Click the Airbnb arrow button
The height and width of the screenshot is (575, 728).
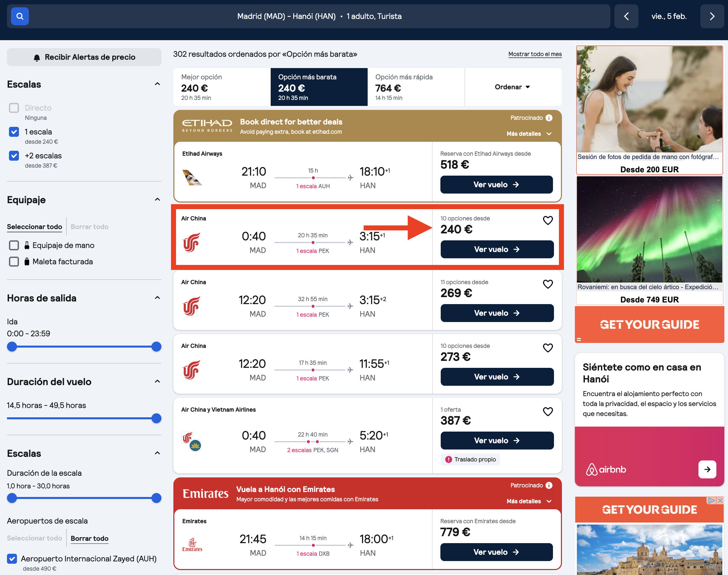(707, 469)
